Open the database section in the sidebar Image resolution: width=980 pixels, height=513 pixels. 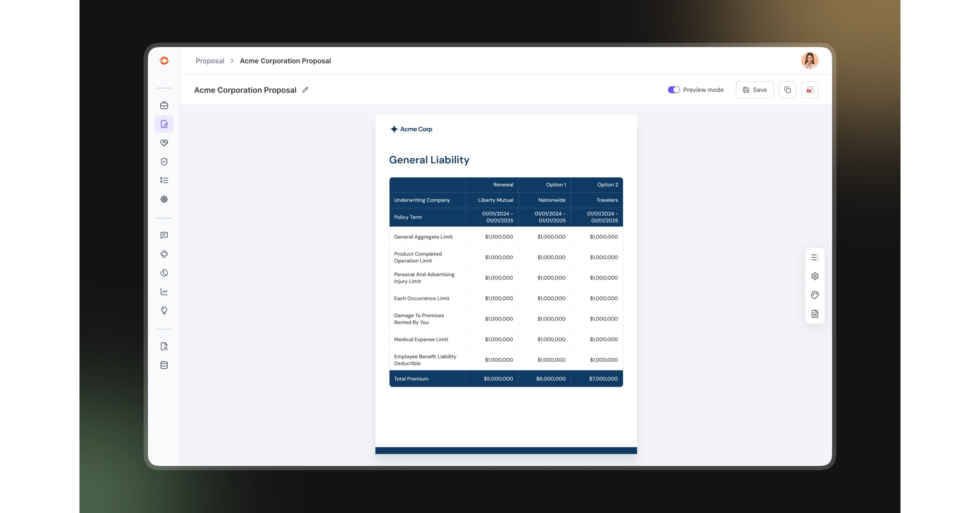pos(164,365)
